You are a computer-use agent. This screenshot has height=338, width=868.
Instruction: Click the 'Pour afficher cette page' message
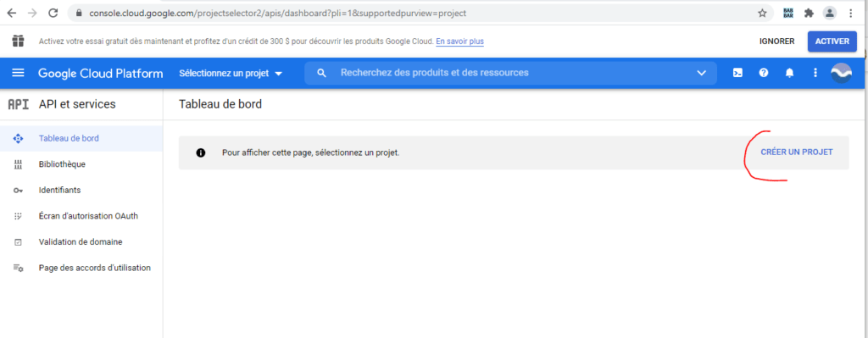pyautogui.click(x=310, y=152)
